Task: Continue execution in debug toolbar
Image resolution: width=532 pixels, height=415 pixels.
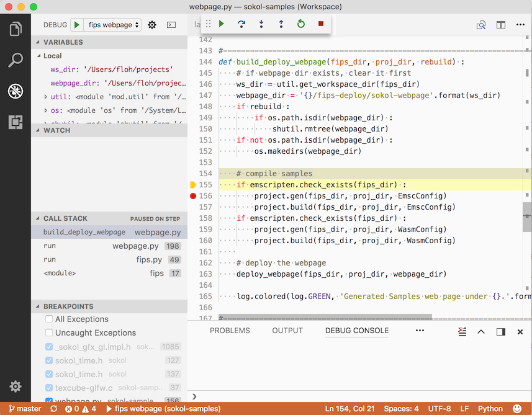Action: pos(222,24)
